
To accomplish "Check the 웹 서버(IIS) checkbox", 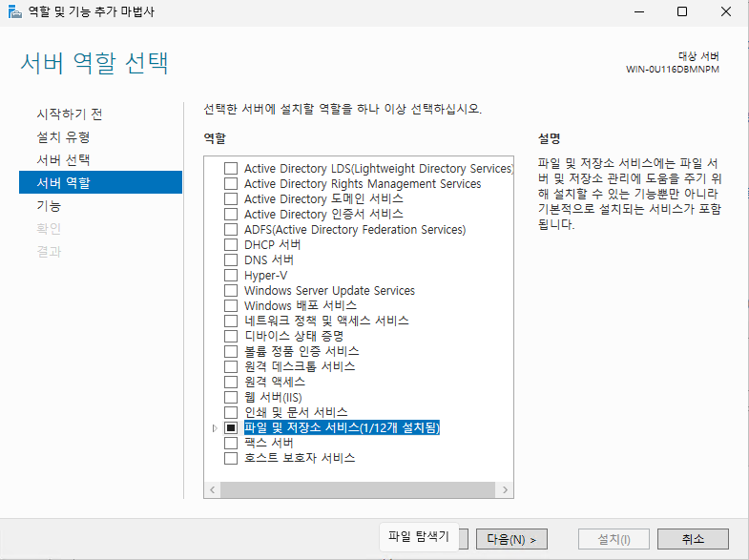I will [x=231, y=397].
